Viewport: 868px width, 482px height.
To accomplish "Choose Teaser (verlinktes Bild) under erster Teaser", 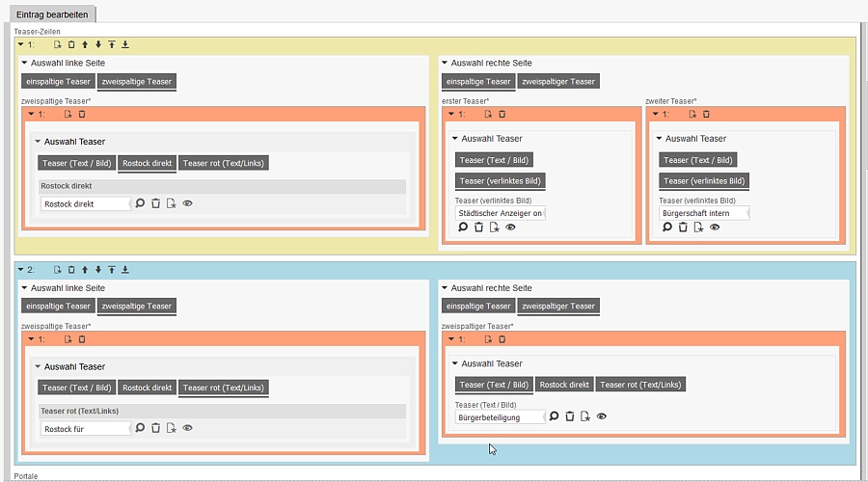I will pyautogui.click(x=500, y=181).
